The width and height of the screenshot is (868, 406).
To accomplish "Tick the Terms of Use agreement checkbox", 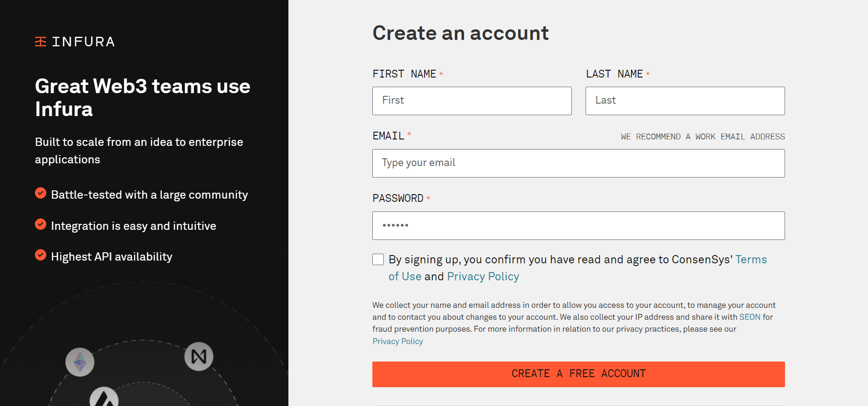I will point(378,260).
